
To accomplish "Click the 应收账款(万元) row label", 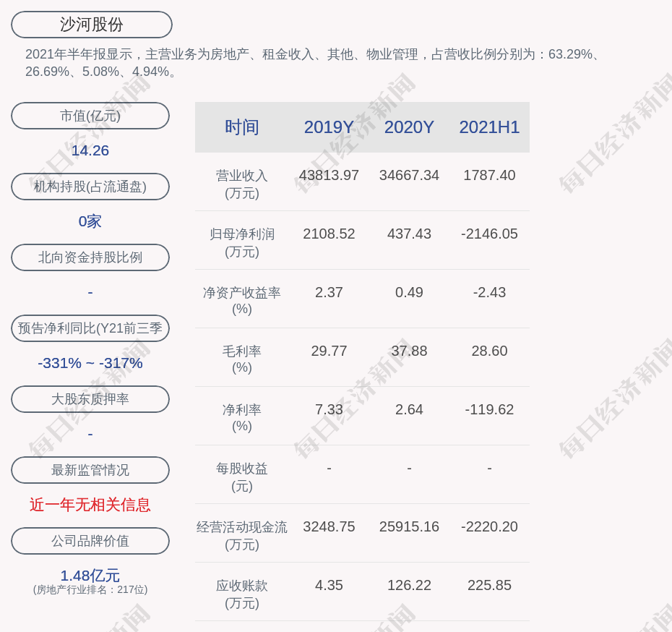I will coord(242,594).
